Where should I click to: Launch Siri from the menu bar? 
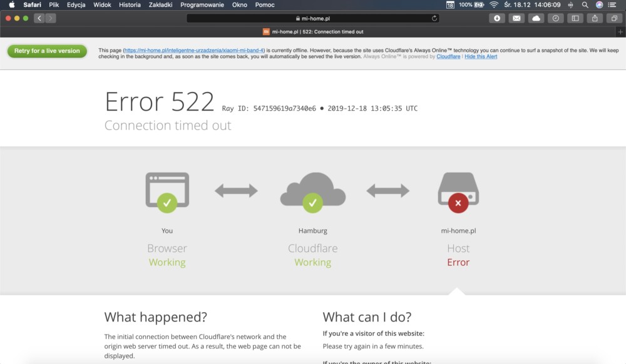pos(599,5)
